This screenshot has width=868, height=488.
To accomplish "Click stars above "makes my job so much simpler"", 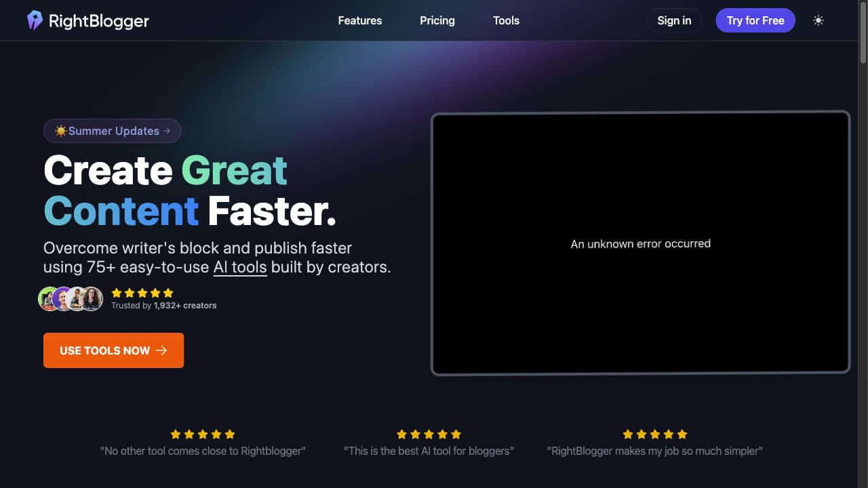I will (x=655, y=434).
